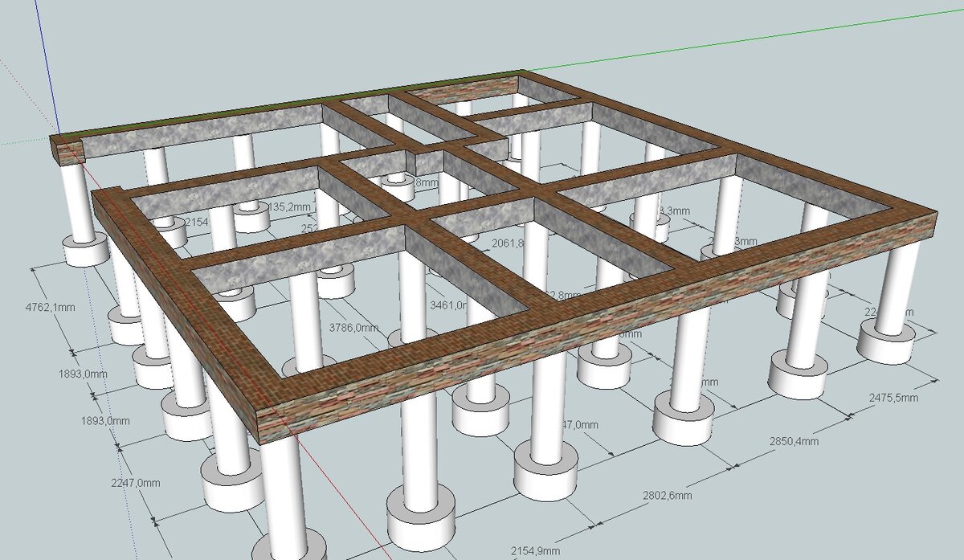Select the 2850,4mm dimension label
Screen dimensions: 964x560
[x=795, y=441]
